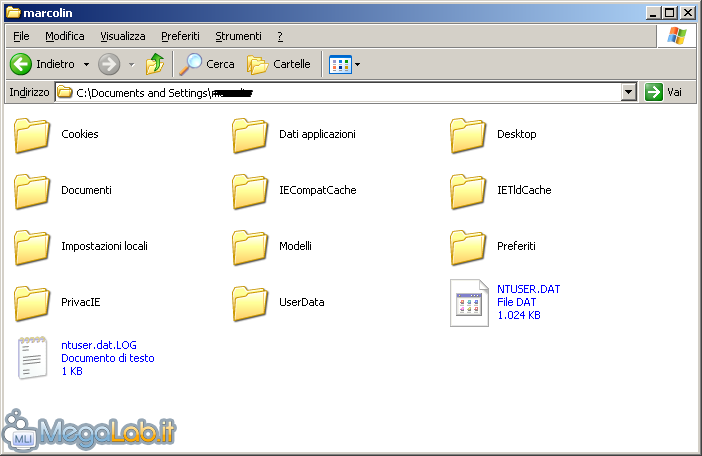Expand the Views dropdown arrow
The width and height of the screenshot is (702, 456).
point(357,64)
